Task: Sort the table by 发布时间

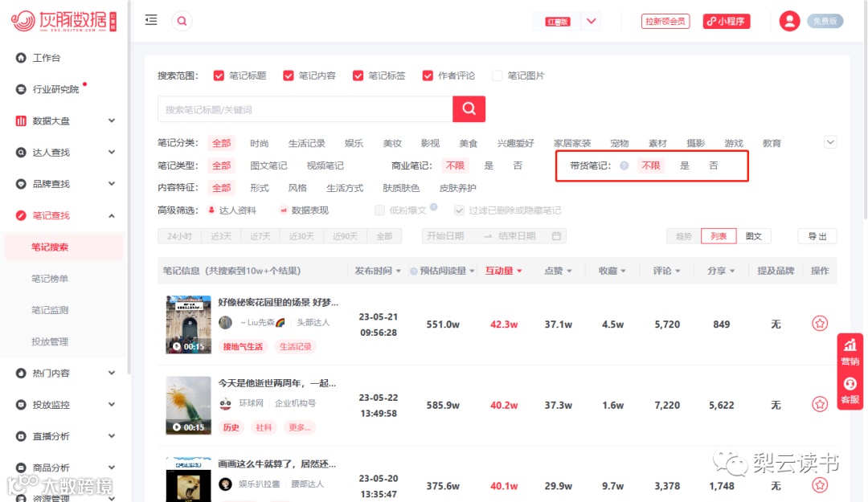Action: 378,271
